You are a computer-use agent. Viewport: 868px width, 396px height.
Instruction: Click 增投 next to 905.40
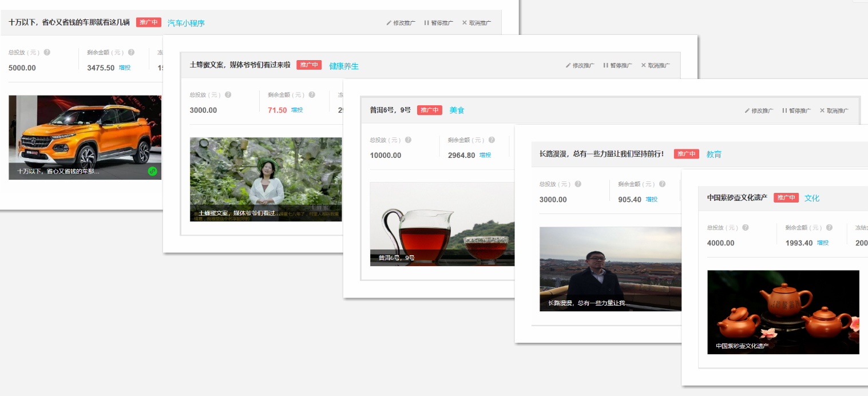coord(652,199)
